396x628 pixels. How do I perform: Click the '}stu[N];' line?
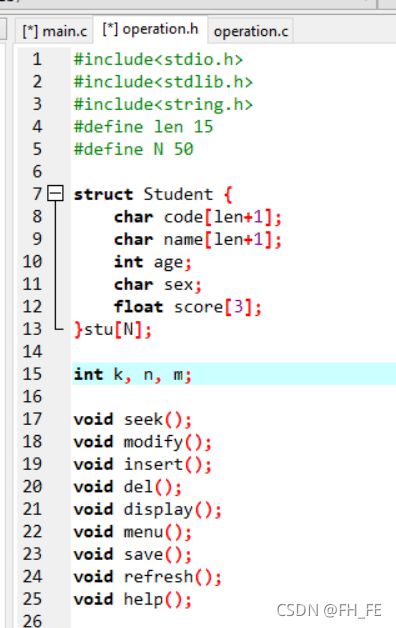coord(113,330)
